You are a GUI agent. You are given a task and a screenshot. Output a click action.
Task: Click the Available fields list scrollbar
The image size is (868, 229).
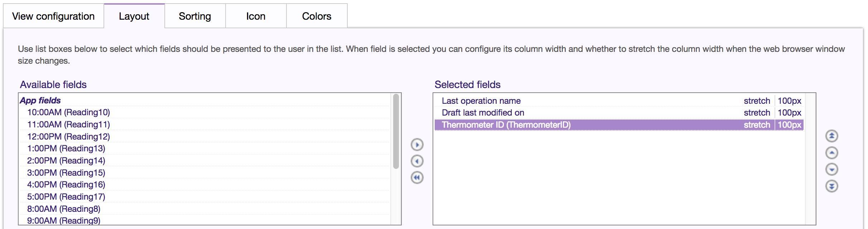[396, 131]
